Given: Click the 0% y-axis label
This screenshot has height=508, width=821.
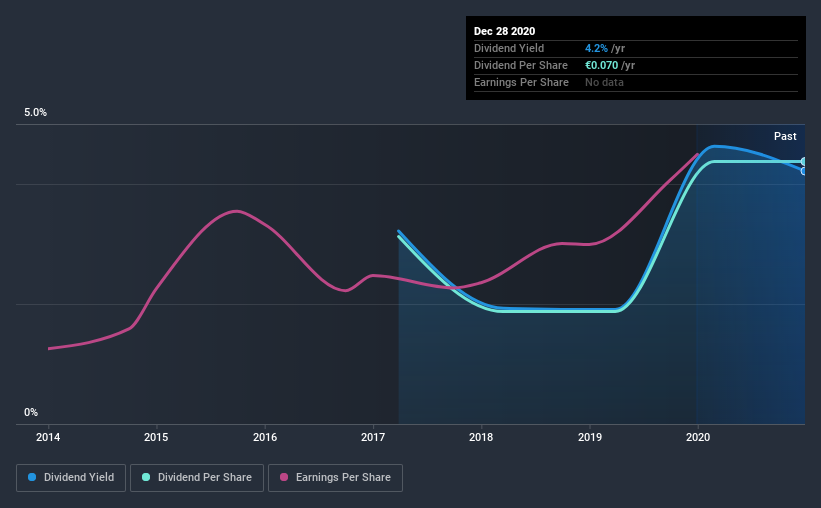Looking at the screenshot, I should [31, 413].
